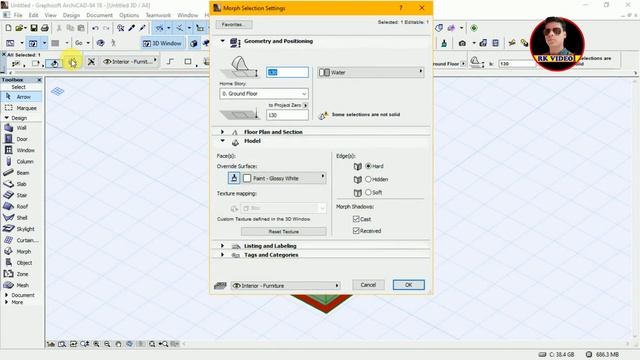The width and height of the screenshot is (640, 360).
Task: Expand the Floor Plan and Section panel
Action: 222,132
